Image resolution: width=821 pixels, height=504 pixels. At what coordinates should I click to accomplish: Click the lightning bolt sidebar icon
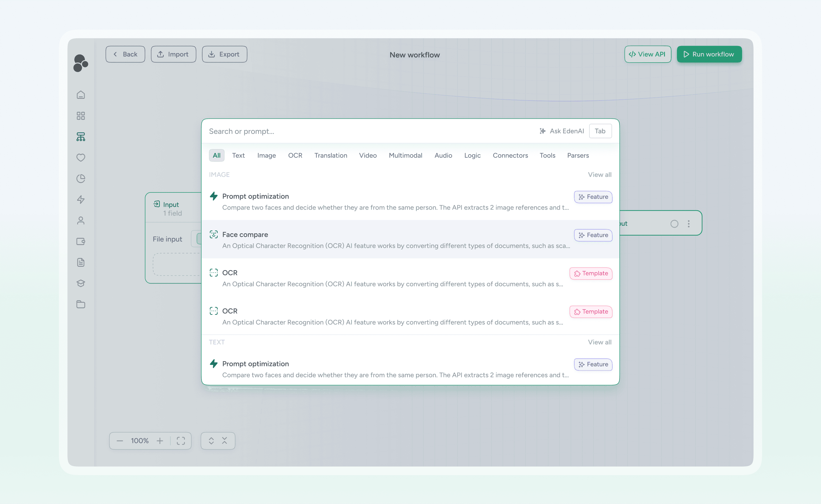[x=81, y=199]
